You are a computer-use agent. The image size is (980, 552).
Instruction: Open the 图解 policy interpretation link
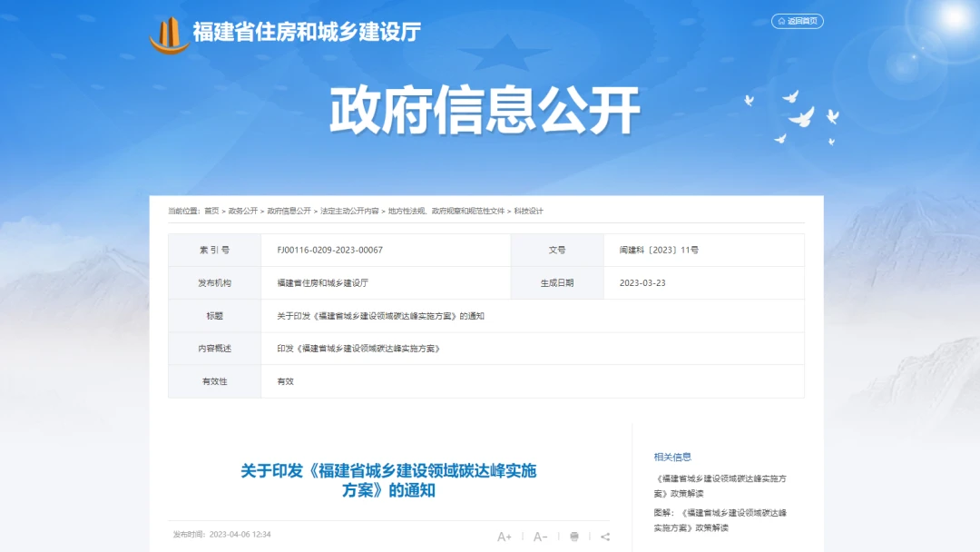pos(720,519)
